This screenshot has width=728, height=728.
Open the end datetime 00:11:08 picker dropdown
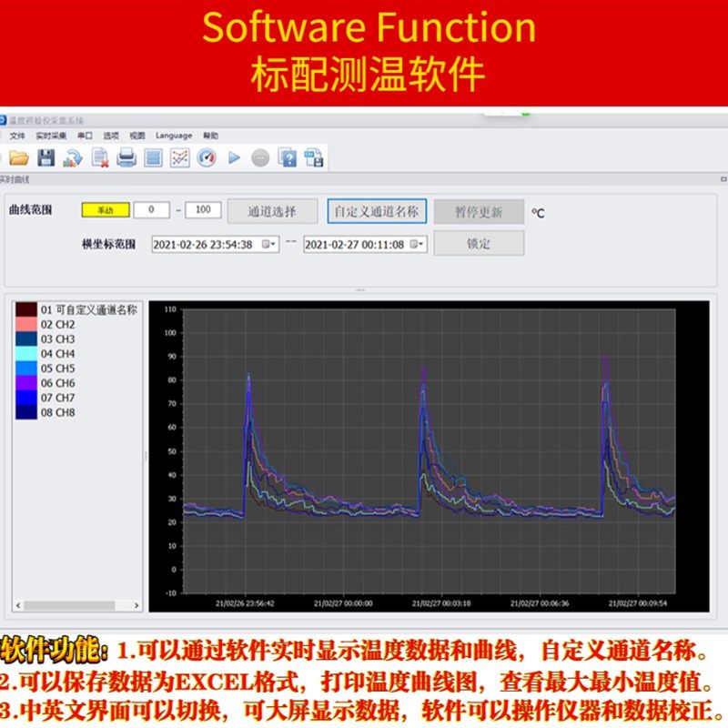click(x=417, y=244)
